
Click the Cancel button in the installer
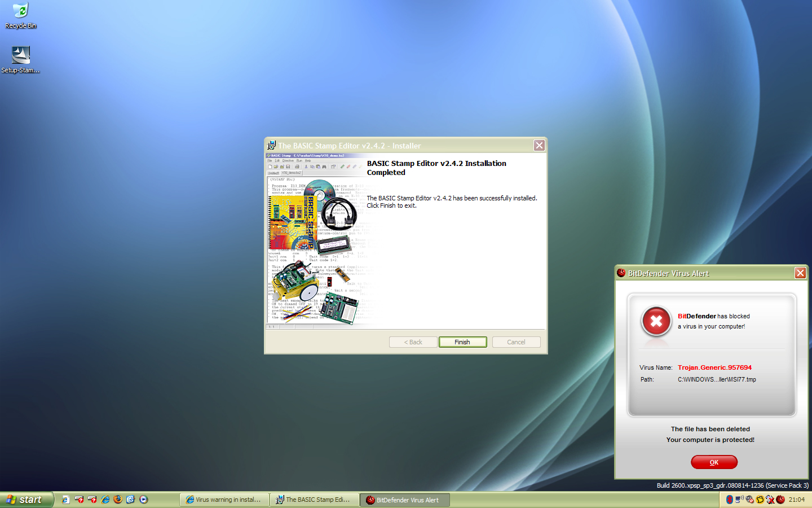516,342
